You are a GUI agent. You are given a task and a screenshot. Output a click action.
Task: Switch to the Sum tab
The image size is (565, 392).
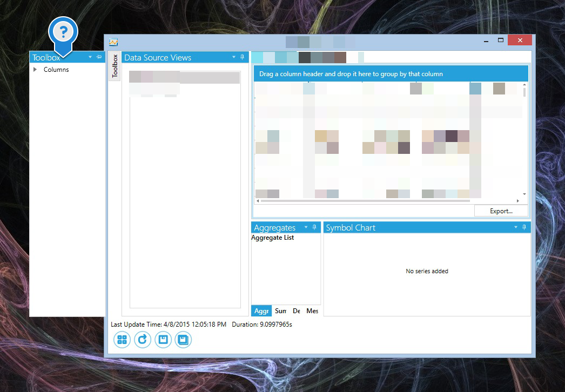click(280, 311)
